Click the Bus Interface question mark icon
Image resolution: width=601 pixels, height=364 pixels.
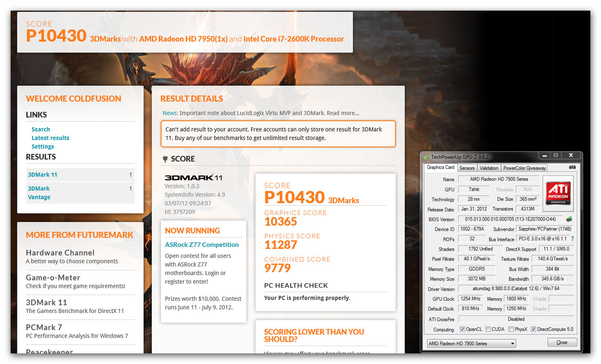[x=572, y=239]
